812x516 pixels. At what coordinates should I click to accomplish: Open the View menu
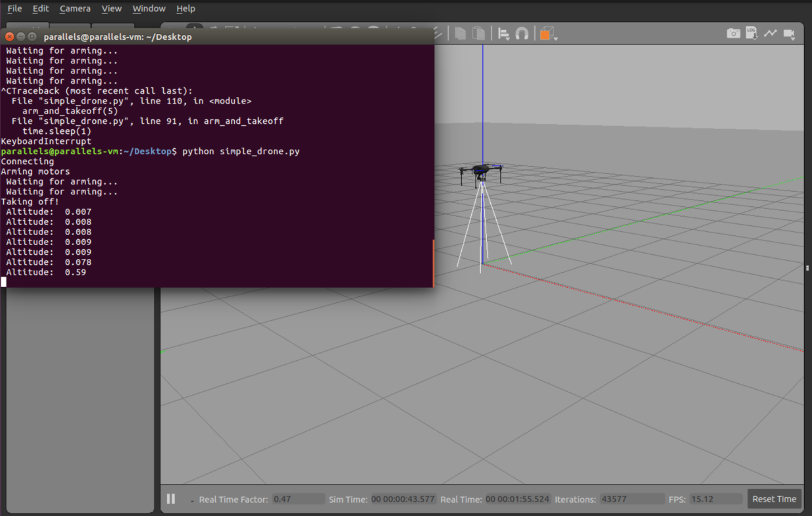(111, 8)
